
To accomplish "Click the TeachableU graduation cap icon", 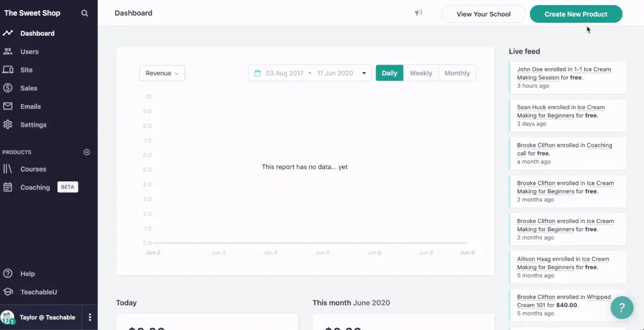I will tap(8, 292).
